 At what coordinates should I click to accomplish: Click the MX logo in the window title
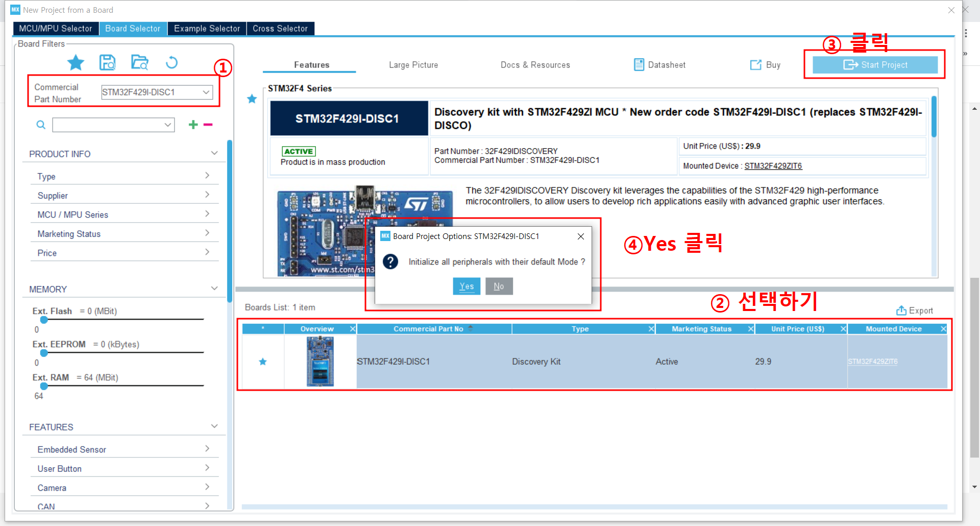(15, 10)
